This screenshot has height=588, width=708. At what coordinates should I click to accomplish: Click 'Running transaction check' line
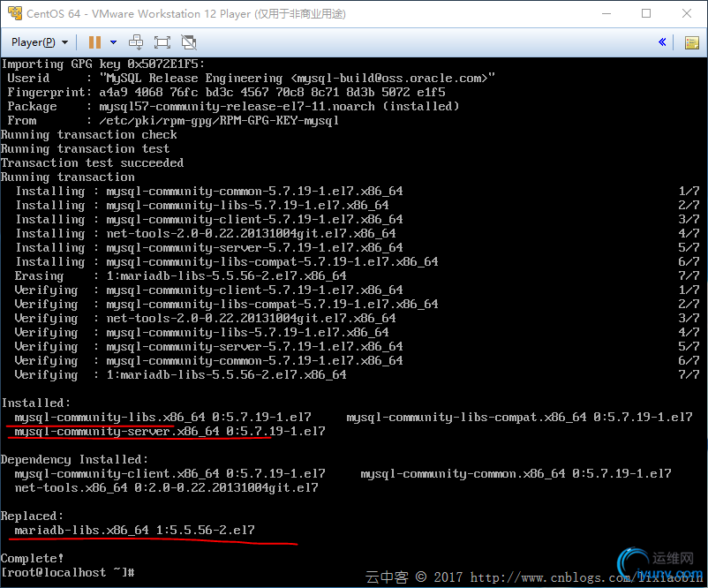tap(89, 134)
